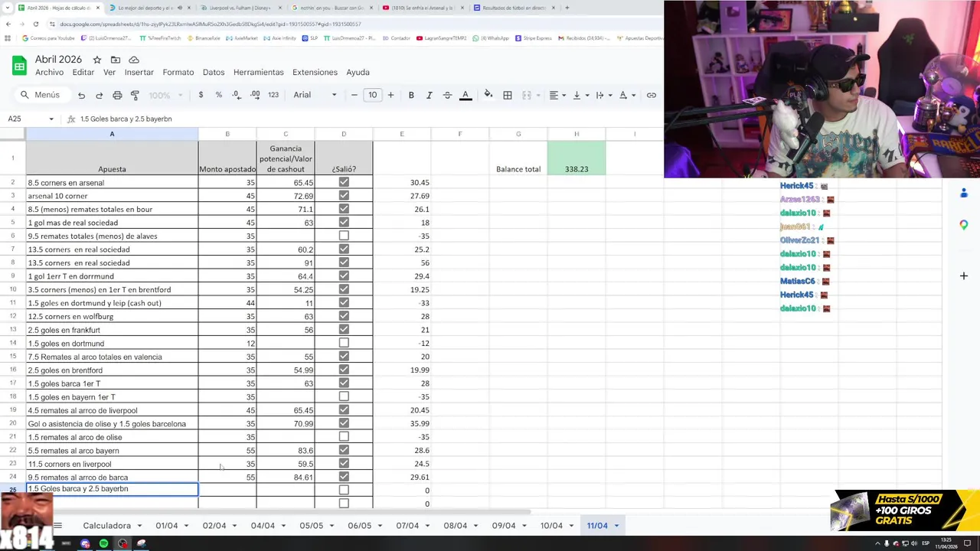
Task: Open the Sheets home logo
Action: pos(19,66)
